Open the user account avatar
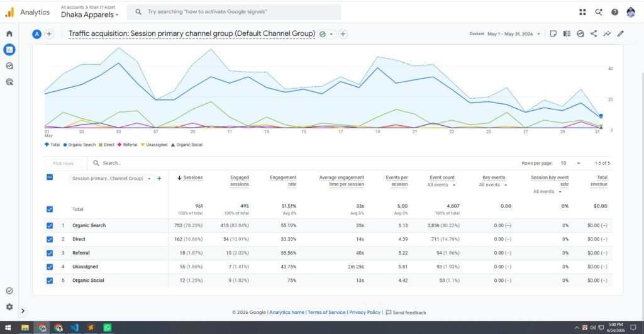Screen dimensions: 644x334 pyautogui.click(x=631, y=12)
